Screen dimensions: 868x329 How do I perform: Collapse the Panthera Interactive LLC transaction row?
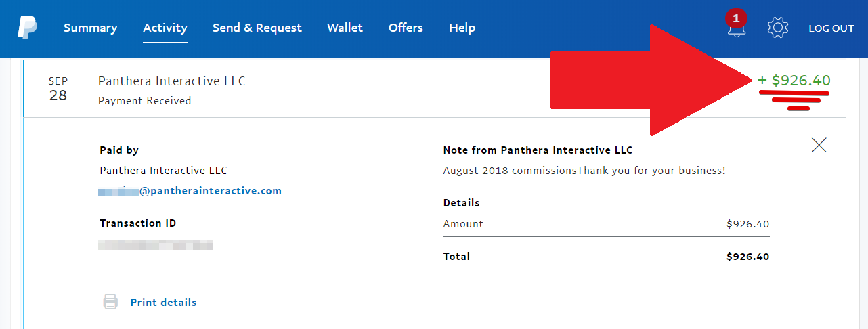click(171, 81)
